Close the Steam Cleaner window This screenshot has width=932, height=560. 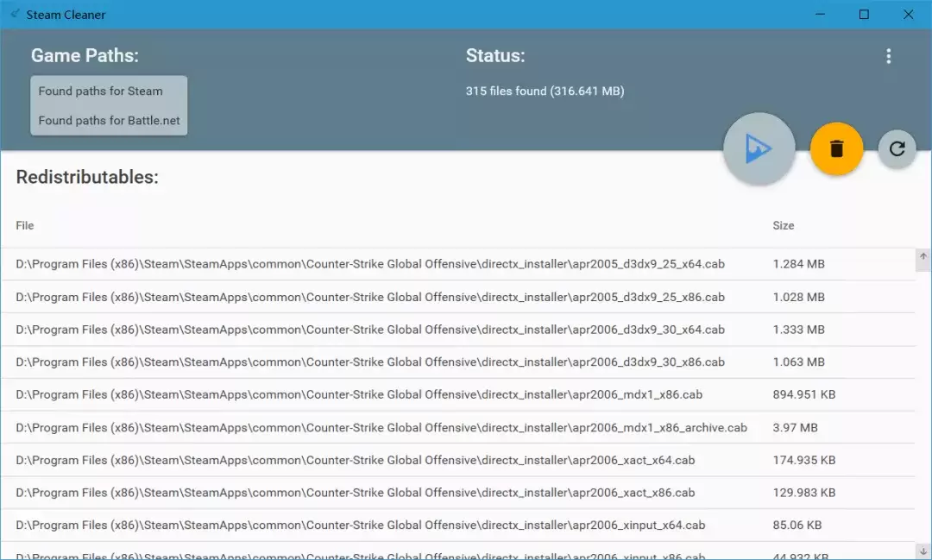point(908,15)
